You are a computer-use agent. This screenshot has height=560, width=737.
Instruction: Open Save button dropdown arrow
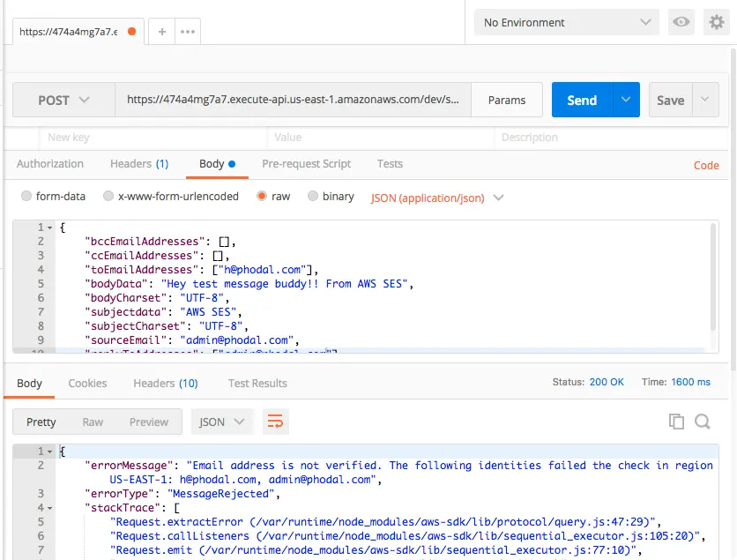704,100
